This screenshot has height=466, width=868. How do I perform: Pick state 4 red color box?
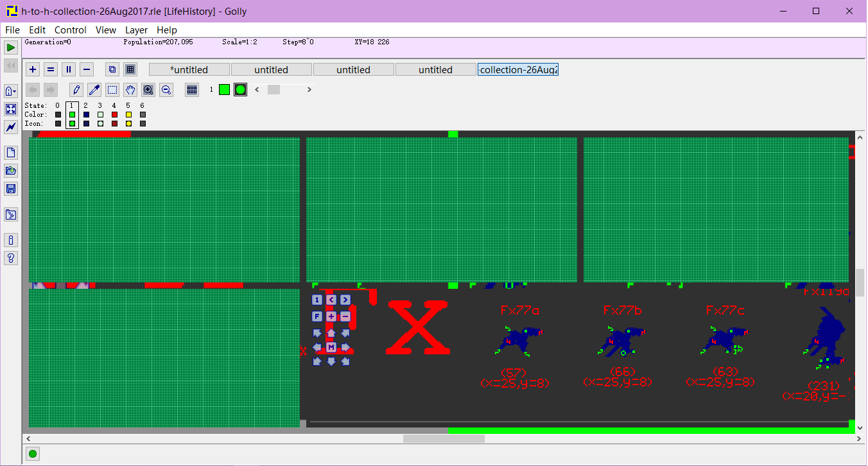(114, 114)
